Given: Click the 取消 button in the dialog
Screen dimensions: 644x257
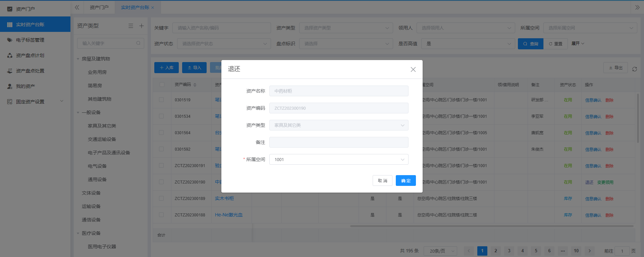Looking at the screenshot, I should click(382, 181).
